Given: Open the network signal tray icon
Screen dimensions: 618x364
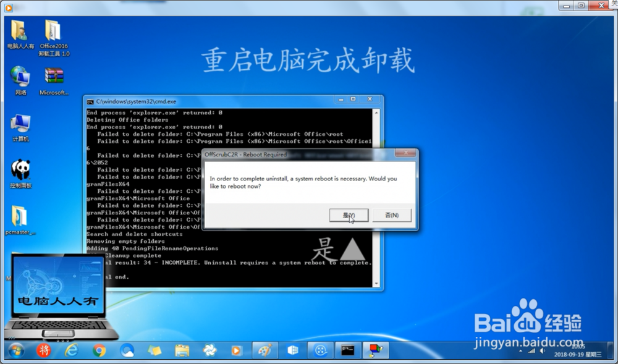Looking at the screenshot, I should pos(531,351).
